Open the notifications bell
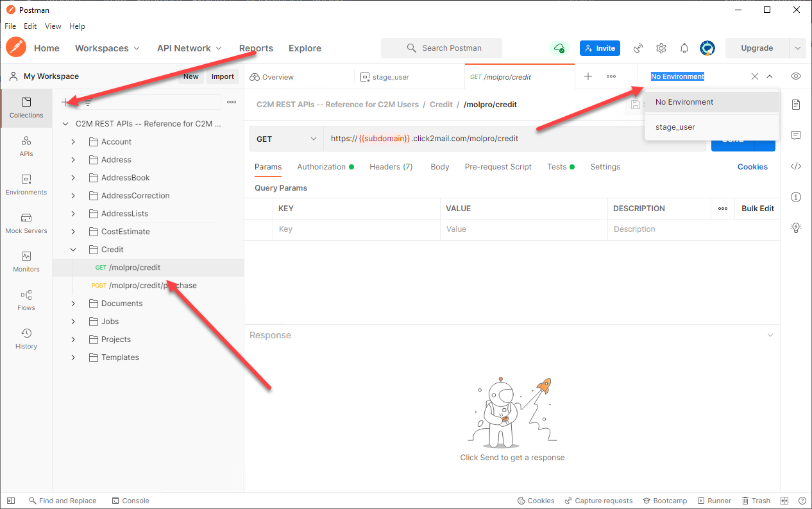This screenshot has height=509, width=812. (x=684, y=48)
